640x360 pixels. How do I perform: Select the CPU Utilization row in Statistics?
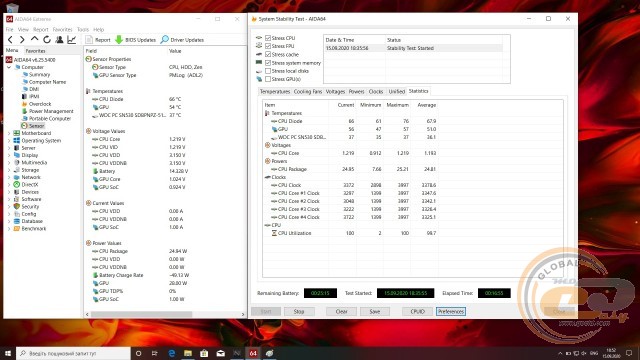pyautogui.click(x=351, y=233)
